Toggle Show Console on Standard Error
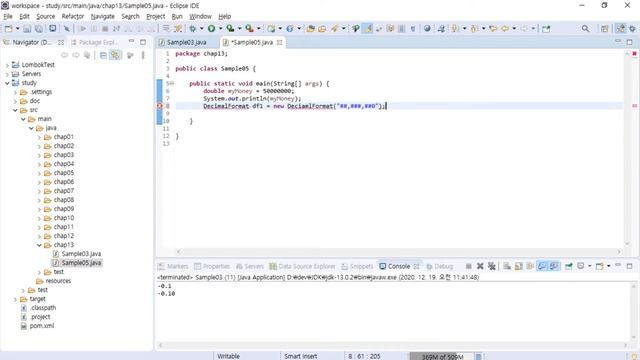Screen dimensions: 640x360 [554, 266]
